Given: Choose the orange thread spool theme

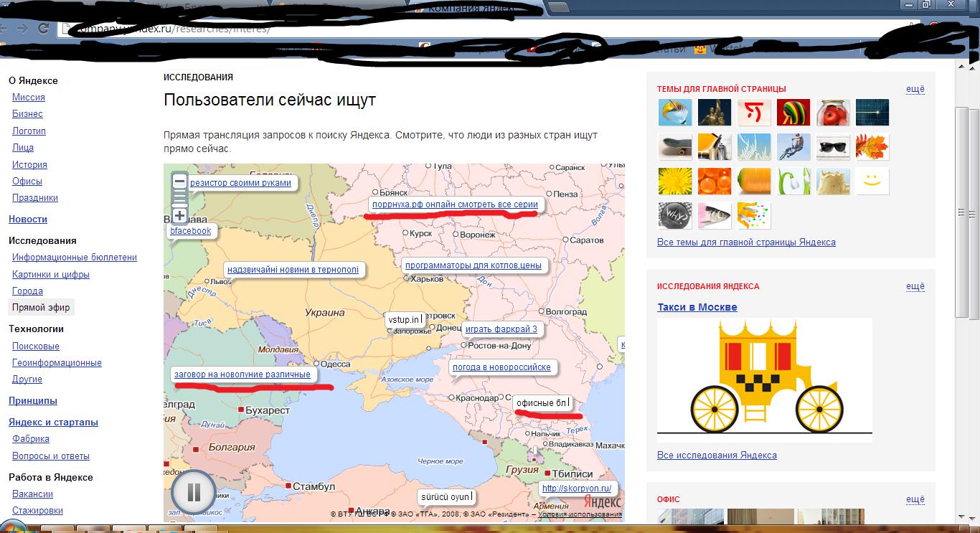Looking at the screenshot, I should tap(754, 181).
